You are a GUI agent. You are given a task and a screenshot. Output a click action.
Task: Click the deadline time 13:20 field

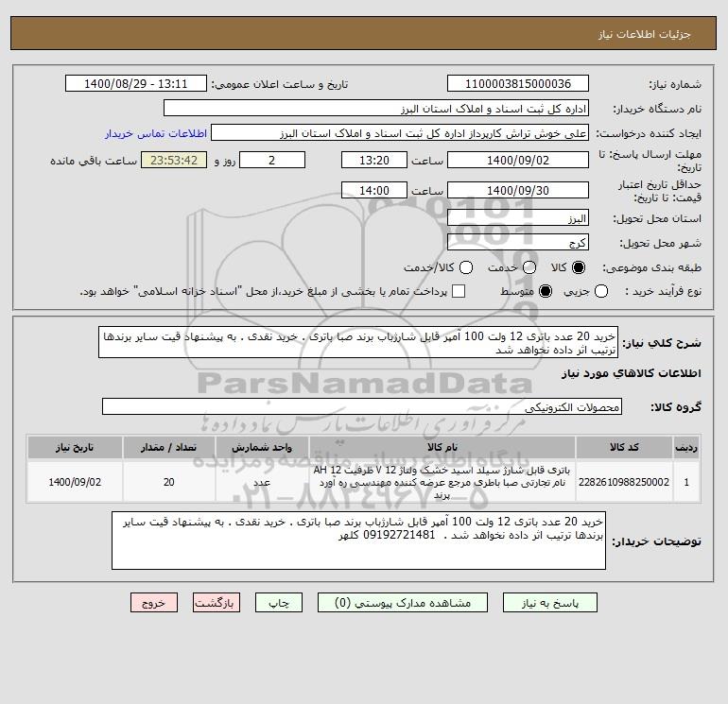point(374,161)
